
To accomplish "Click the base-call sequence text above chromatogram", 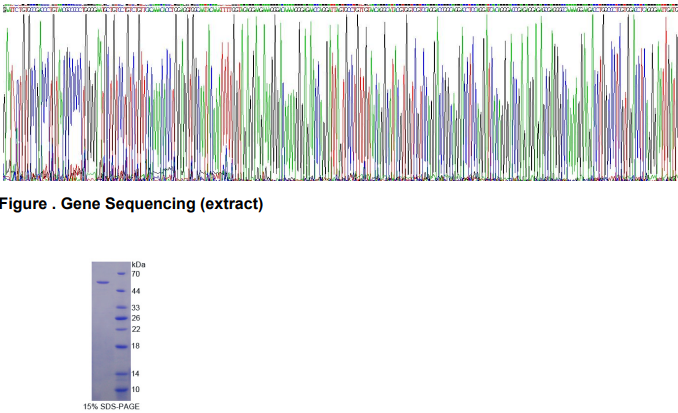I will [339, 7].
